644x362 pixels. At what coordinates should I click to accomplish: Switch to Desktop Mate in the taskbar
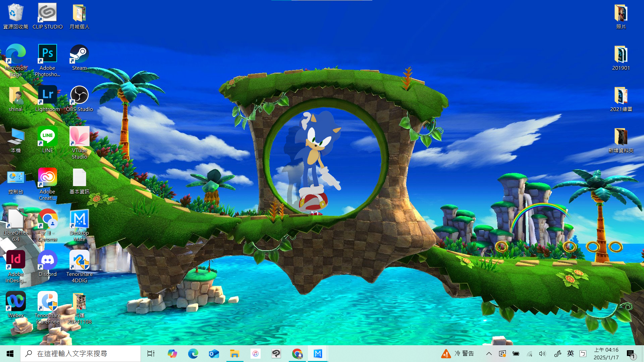[x=318, y=354]
